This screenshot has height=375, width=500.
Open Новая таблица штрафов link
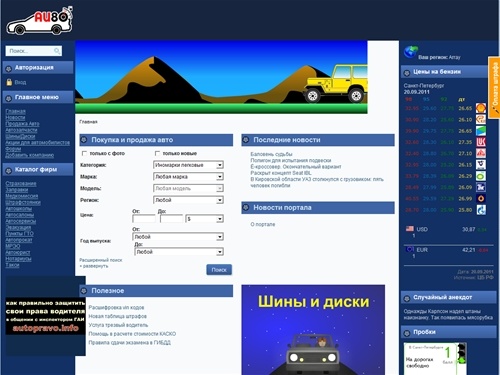pos(117,316)
